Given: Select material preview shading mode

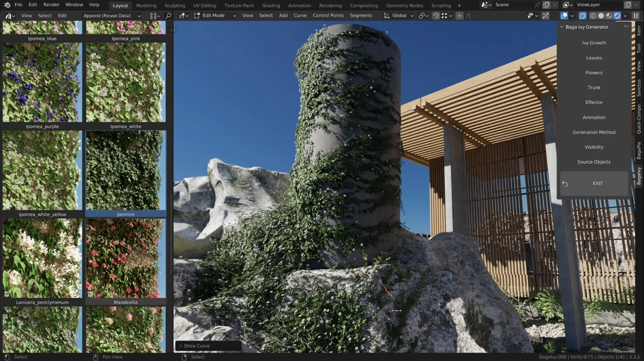Looking at the screenshot, I should tap(609, 16).
